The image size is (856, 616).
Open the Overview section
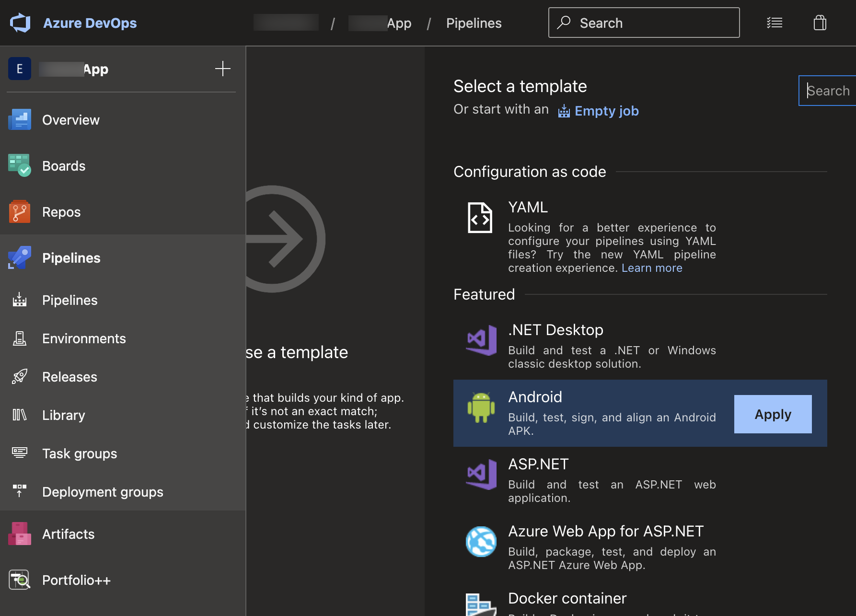[71, 120]
